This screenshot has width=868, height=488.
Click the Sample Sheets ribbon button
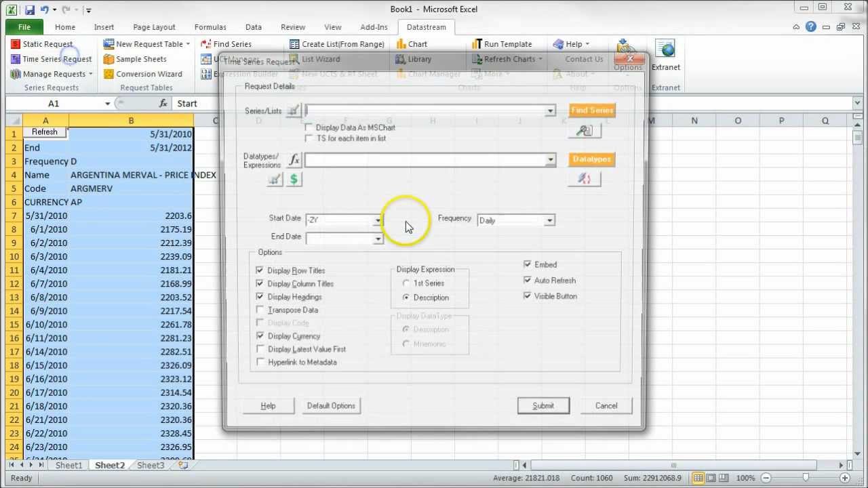[135, 59]
